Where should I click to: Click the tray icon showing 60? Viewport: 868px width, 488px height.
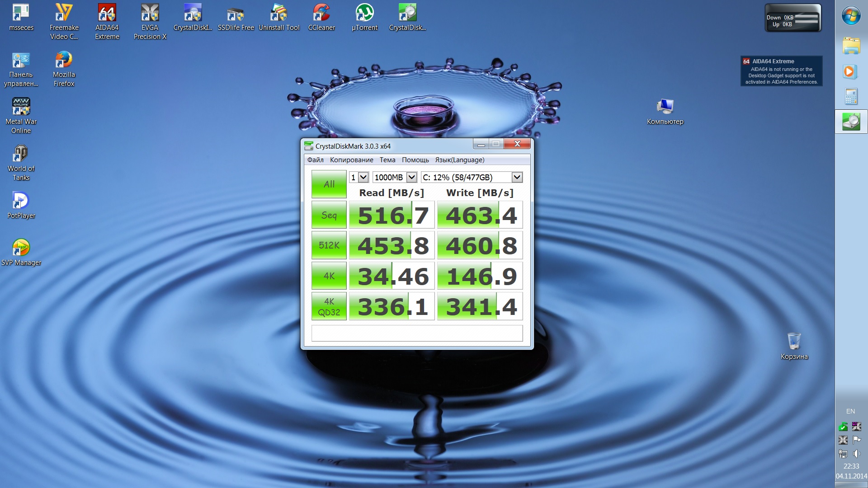tap(857, 426)
